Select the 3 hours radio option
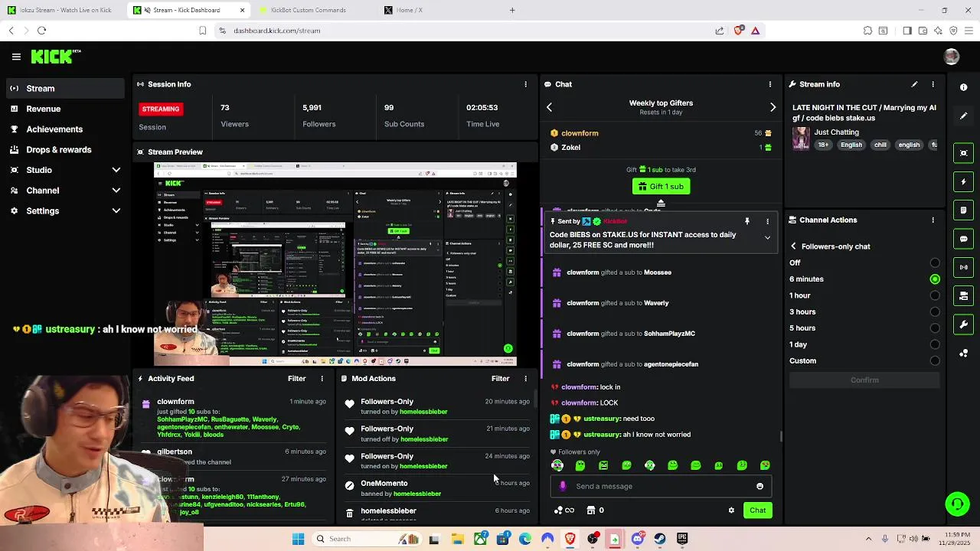Image resolution: width=980 pixels, height=551 pixels. point(935,311)
